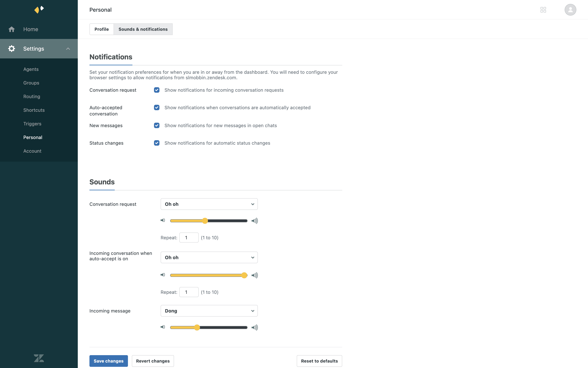588x368 pixels.
Task: Click the Revert changes button
Action: pos(153,361)
